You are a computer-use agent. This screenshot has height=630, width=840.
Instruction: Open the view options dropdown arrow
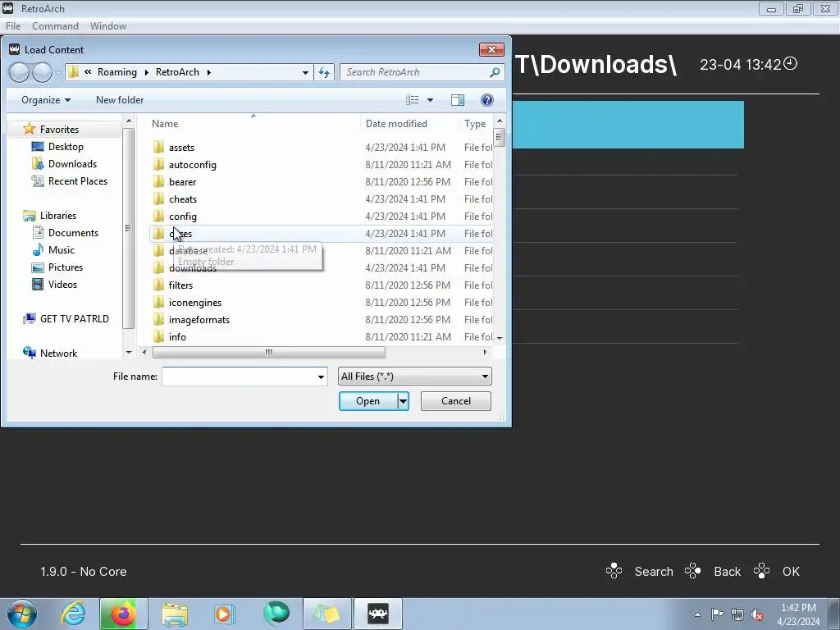(x=430, y=100)
